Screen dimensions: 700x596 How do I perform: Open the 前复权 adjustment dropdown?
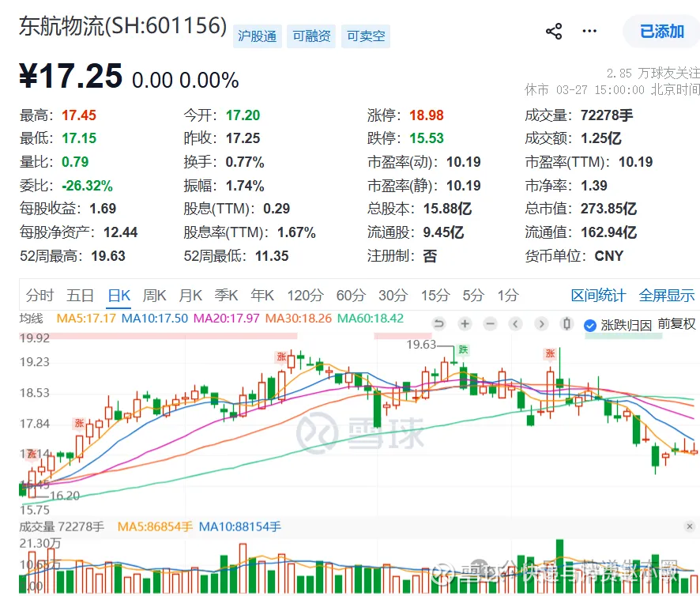coord(676,324)
